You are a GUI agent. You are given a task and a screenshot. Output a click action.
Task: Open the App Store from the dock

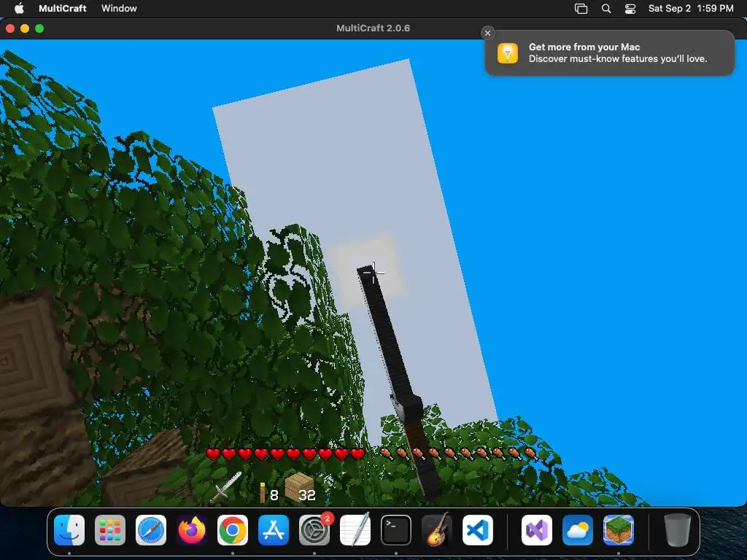click(274, 530)
